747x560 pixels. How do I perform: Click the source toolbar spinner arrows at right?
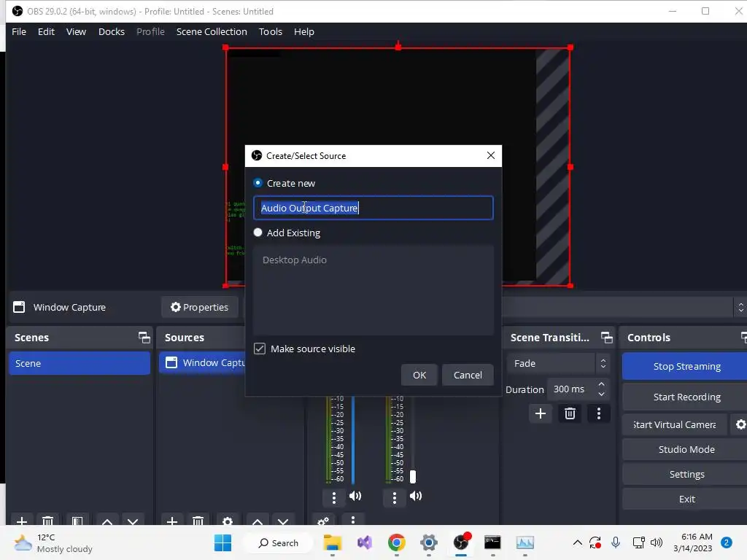tap(740, 308)
